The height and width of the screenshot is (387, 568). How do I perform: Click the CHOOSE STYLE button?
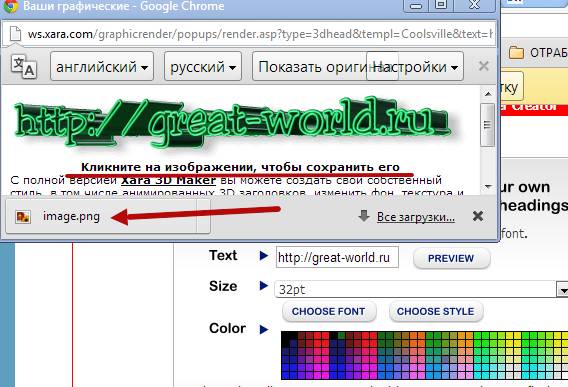click(436, 311)
